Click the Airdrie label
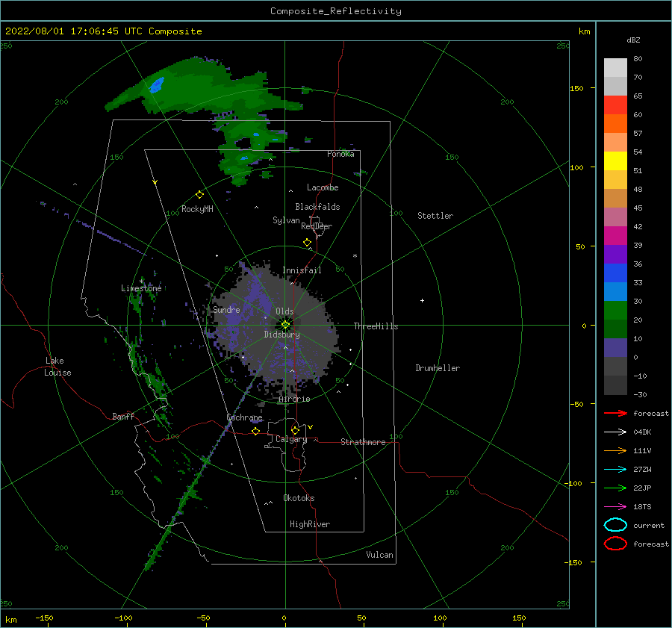Image resolution: width=672 pixels, height=628 pixels. click(x=294, y=399)
